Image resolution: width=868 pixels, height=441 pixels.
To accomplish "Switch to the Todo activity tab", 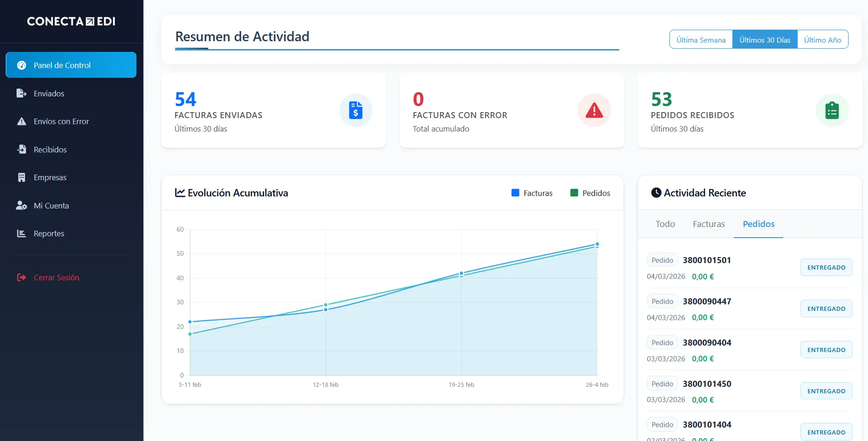I will (x=665, y=224).
